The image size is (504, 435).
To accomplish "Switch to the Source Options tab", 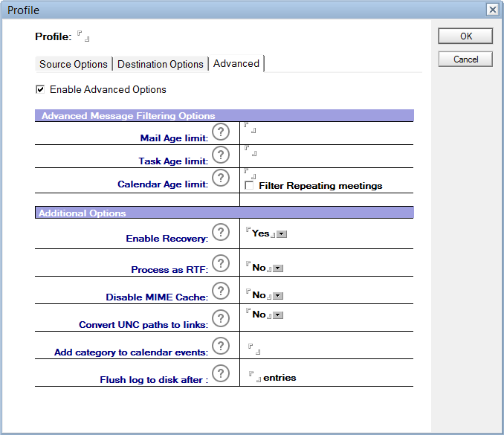I will pyautogui.click(x=74, y=64).
